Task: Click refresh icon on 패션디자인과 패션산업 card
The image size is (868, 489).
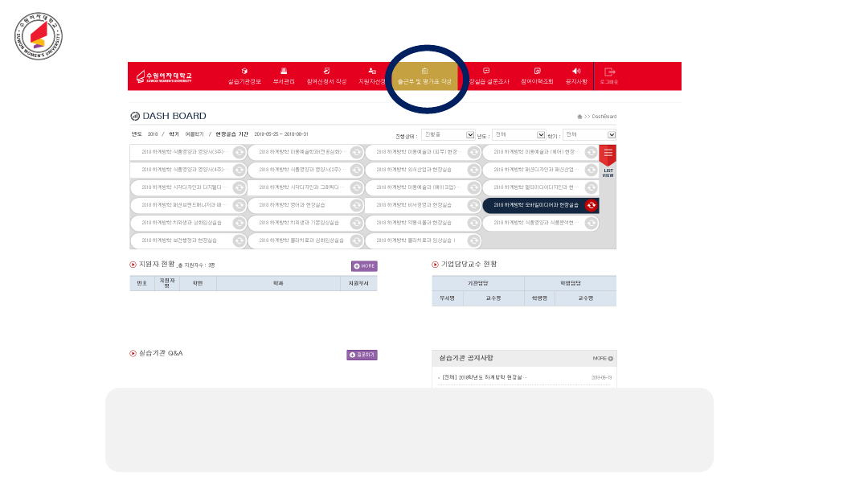Action: pos(592,170)
